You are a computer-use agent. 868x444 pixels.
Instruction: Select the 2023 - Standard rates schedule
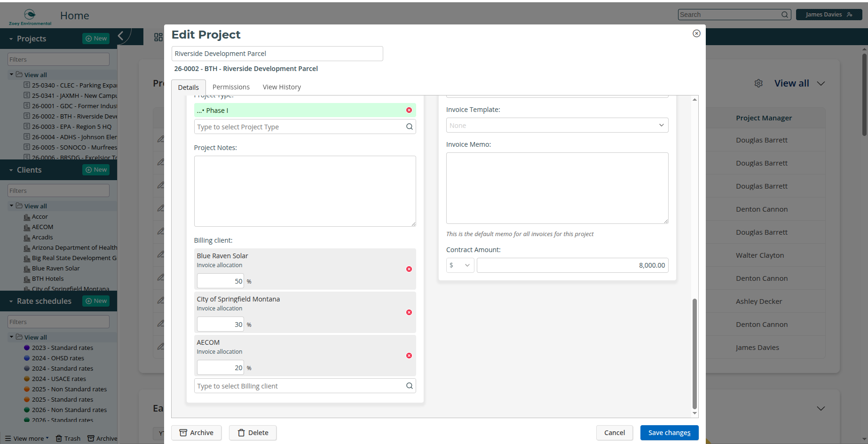click(x=63, y=348)
